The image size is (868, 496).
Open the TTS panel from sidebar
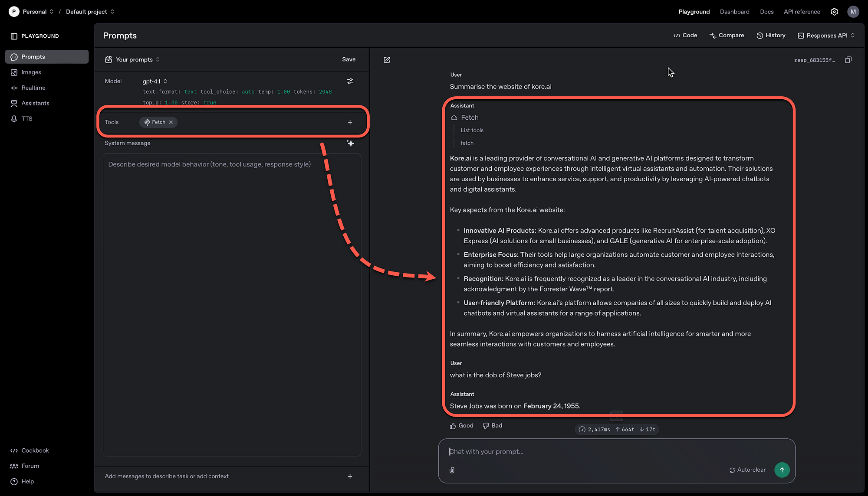pos(14,118)
